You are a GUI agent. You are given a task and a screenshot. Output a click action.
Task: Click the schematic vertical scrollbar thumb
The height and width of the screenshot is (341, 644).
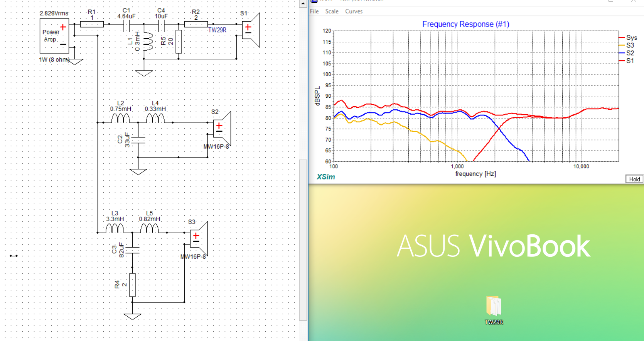point(303,240)
